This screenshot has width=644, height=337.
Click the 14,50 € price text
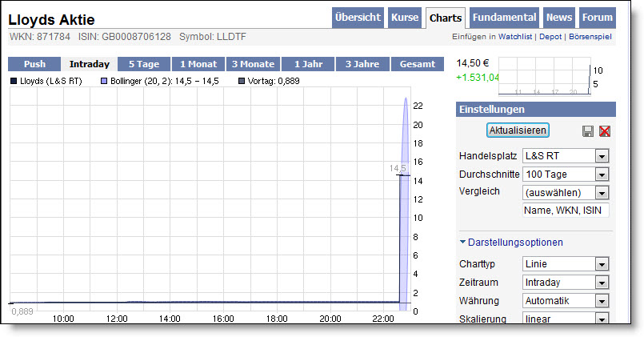(472, 63)
